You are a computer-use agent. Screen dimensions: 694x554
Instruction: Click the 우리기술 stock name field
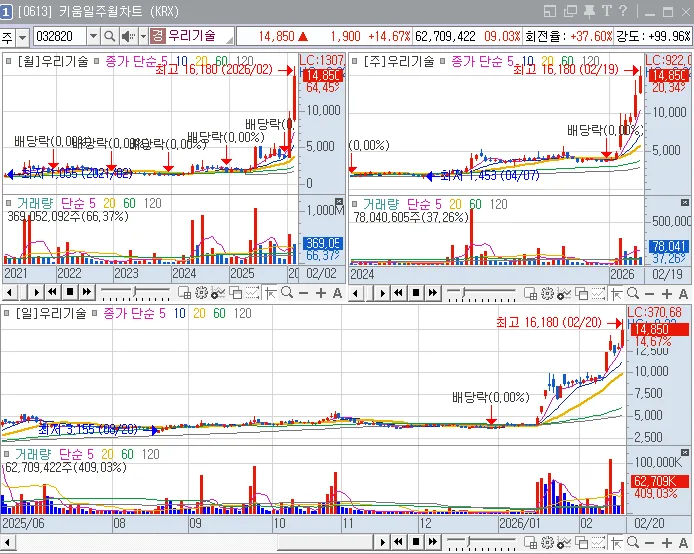coord(200,36)
